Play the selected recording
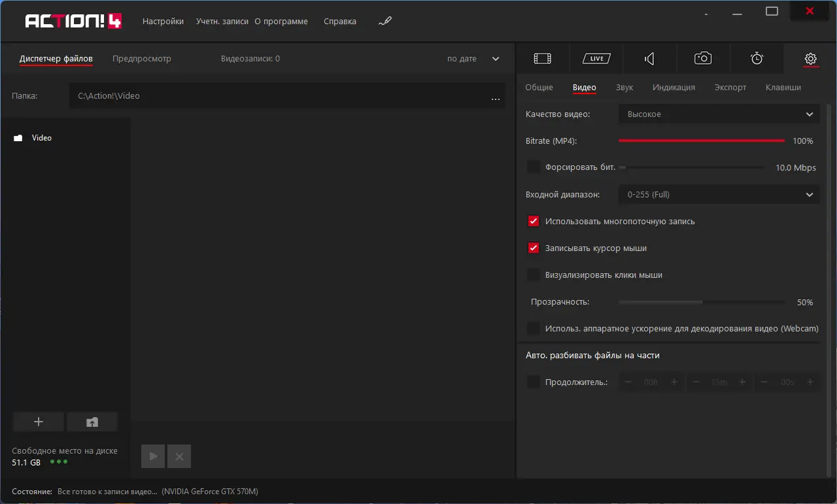 point(153,456)
